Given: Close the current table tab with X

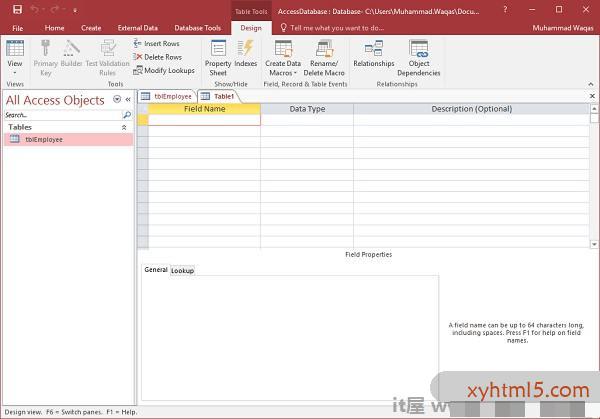Looking at the screenshot, I should 592,96.
